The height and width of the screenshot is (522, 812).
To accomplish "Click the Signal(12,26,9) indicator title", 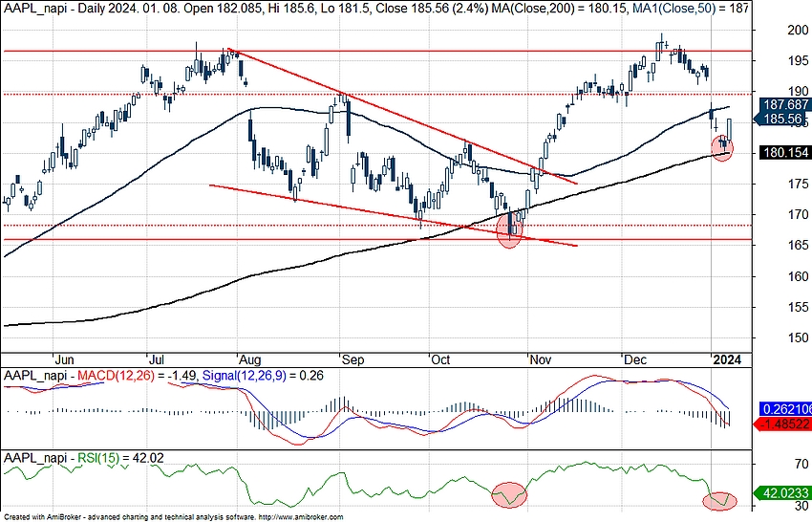I will (244, 375).
